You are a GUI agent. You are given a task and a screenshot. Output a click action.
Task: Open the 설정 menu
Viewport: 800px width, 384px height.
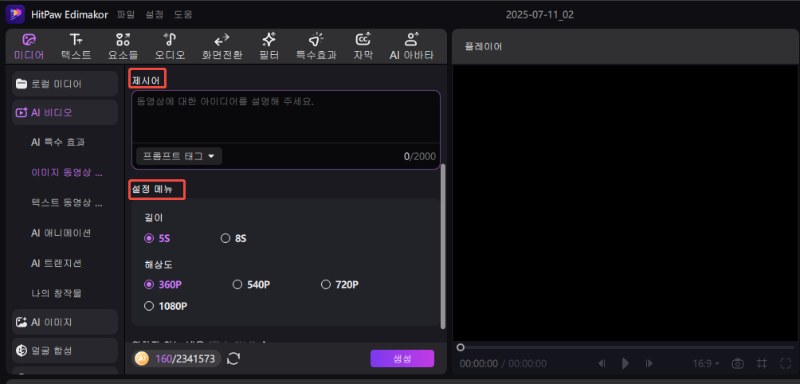tap(155, 14)
